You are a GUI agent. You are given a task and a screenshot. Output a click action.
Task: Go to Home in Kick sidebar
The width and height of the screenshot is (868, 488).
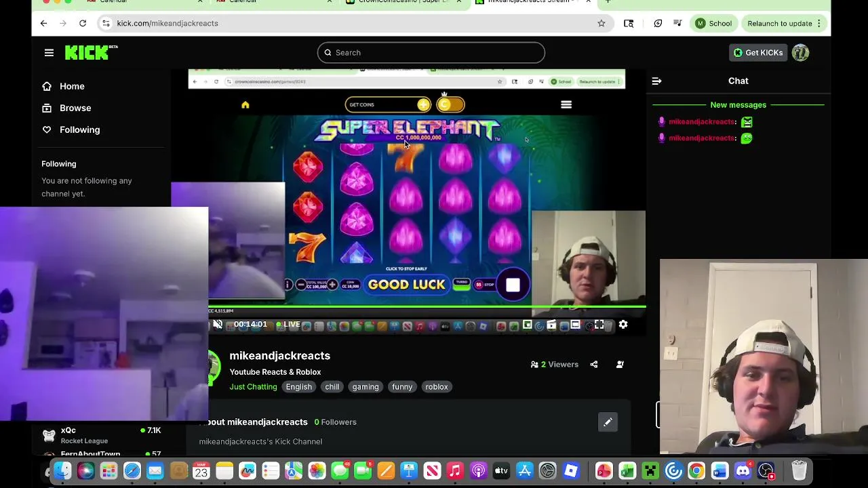[63, 86]
